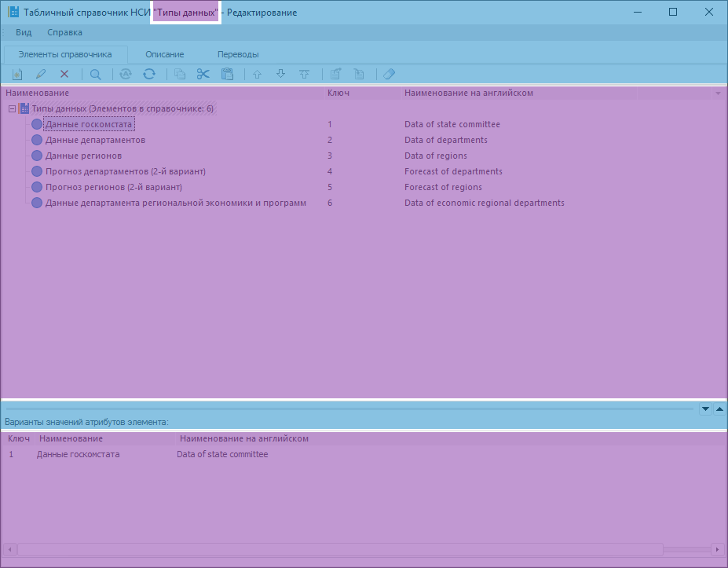The width and height of the screenshot is (728, 568).
Task: Select the Данные регионов tree item
Action: [x=83, y=156]
